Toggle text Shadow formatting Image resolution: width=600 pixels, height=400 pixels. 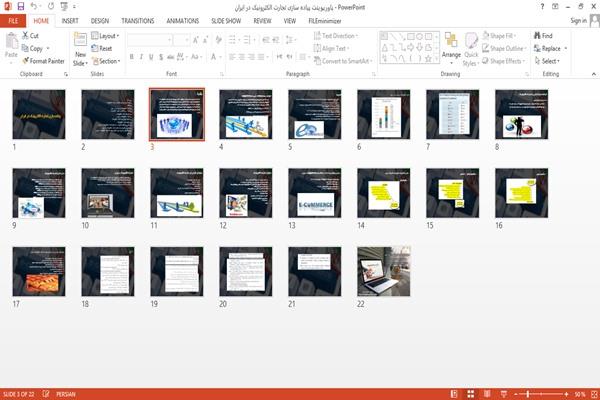pos(161,57)
